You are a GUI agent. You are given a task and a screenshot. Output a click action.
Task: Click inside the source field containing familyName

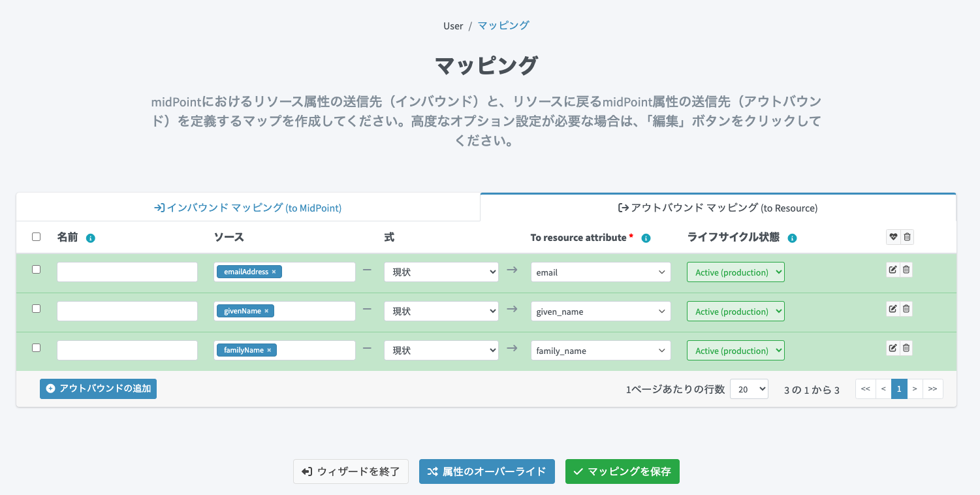pos(285,351)
